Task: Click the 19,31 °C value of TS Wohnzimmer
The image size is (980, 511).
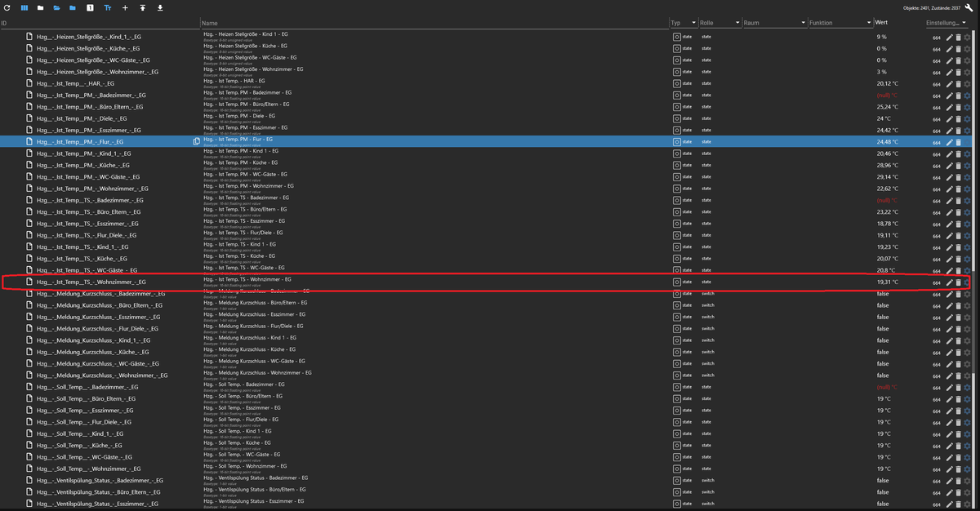Action: (887, 282)
